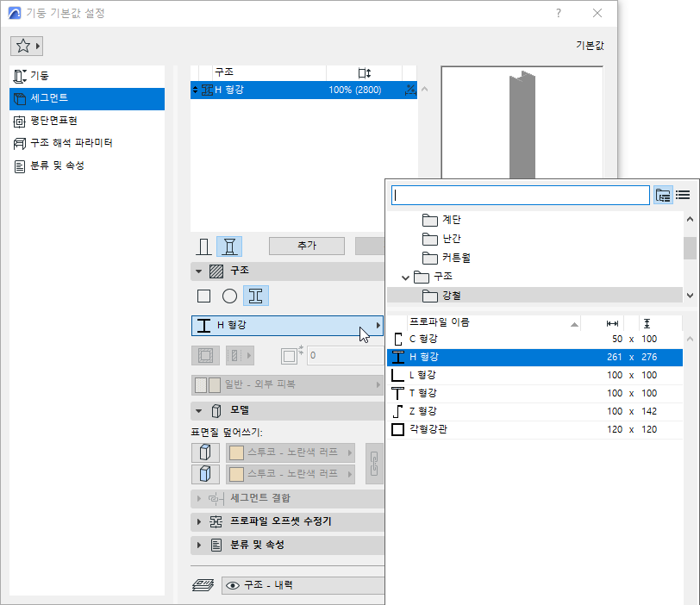
Task: Switch to flat list view
Action: pyautogui.click(x=683, y=195)
